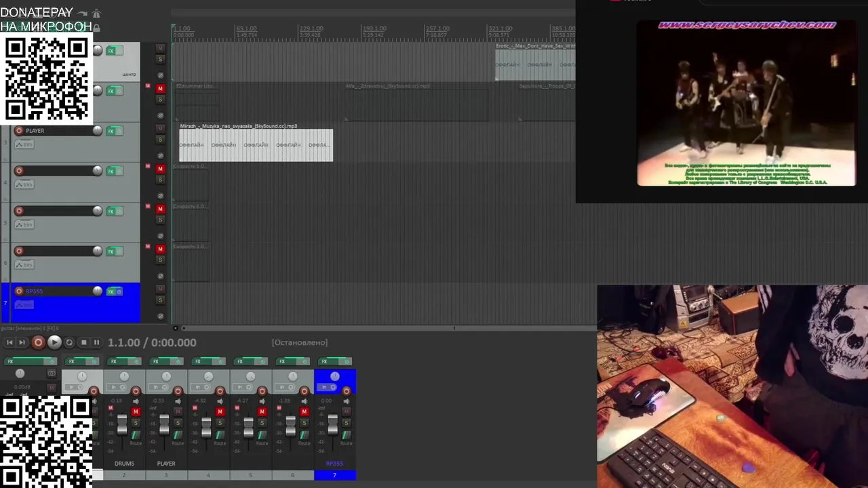Solo track 5 in the track panel
The width and height of the screenshot is (868, 488).
161,220
